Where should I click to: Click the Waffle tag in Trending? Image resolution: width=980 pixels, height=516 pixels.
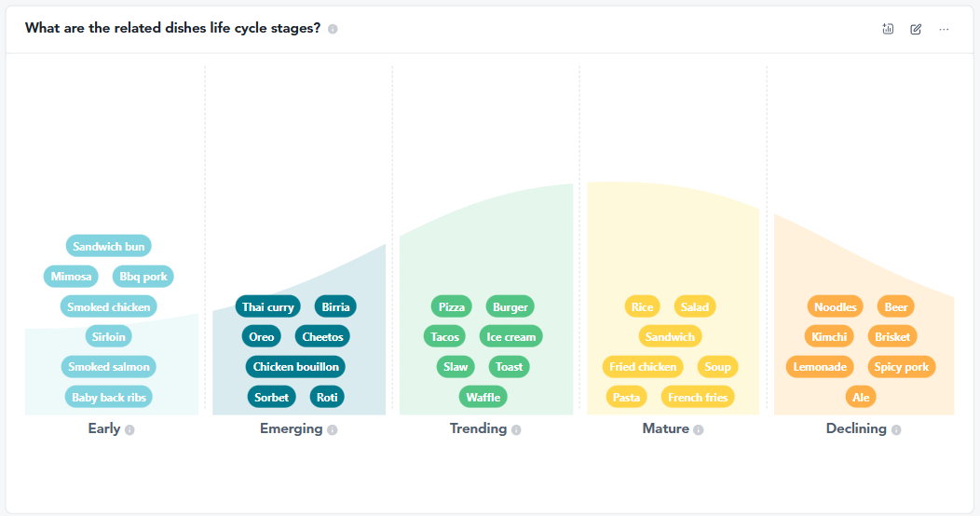(x=483, y=397)
